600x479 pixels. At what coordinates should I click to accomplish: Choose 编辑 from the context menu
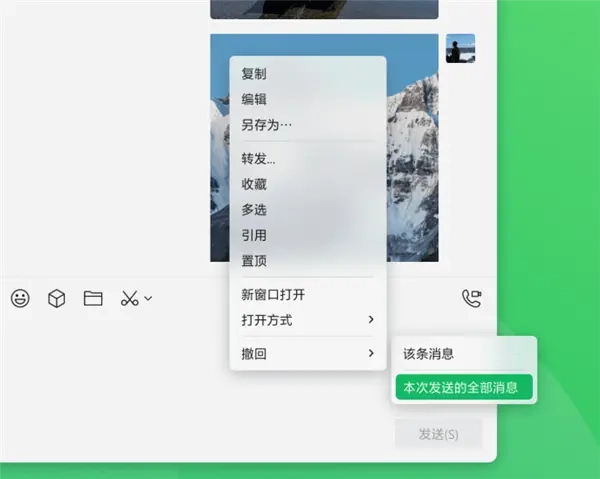[x=254, y=99]
